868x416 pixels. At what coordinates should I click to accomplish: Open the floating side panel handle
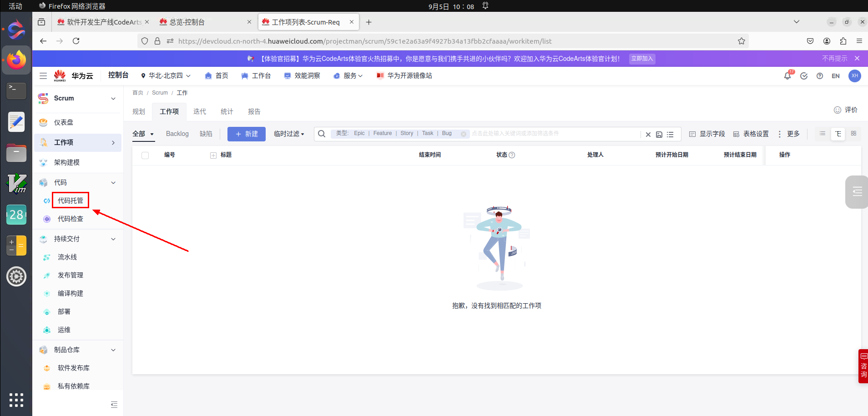pyautogui.click(x=857, y=192)
